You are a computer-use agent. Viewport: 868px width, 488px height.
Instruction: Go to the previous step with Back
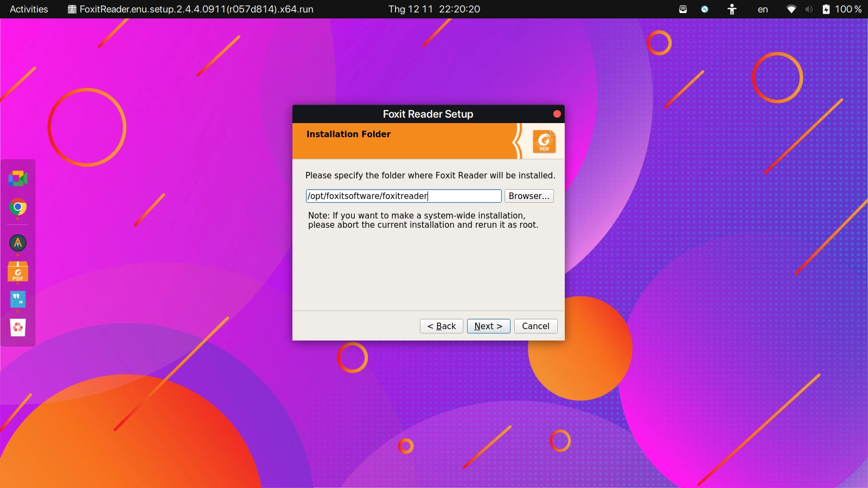[x=442, y=326]
